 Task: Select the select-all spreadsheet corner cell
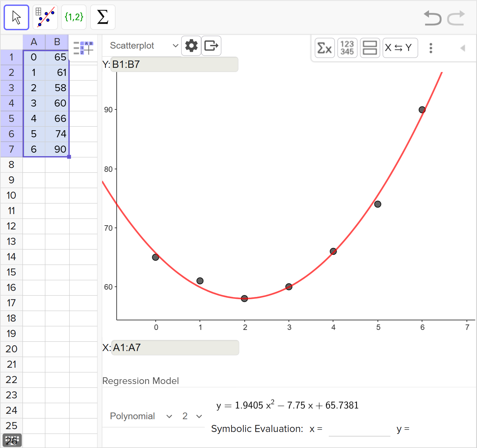12,42
